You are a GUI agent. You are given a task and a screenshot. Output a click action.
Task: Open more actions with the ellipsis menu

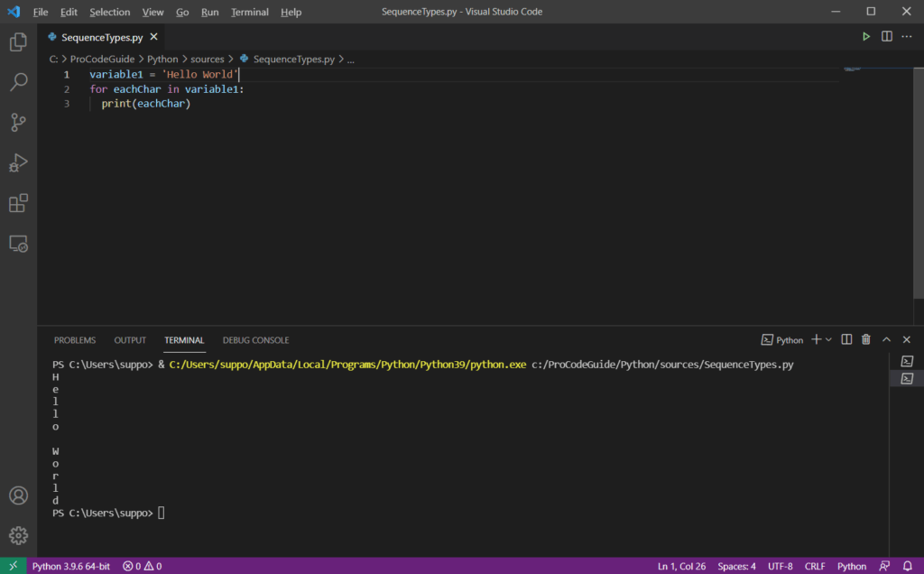point(906,36)
